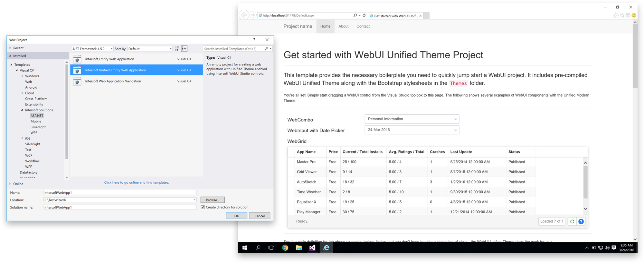This screenshot has height=263, width=644.
Task: Open the About nav item
Action: tap(343, 26)
